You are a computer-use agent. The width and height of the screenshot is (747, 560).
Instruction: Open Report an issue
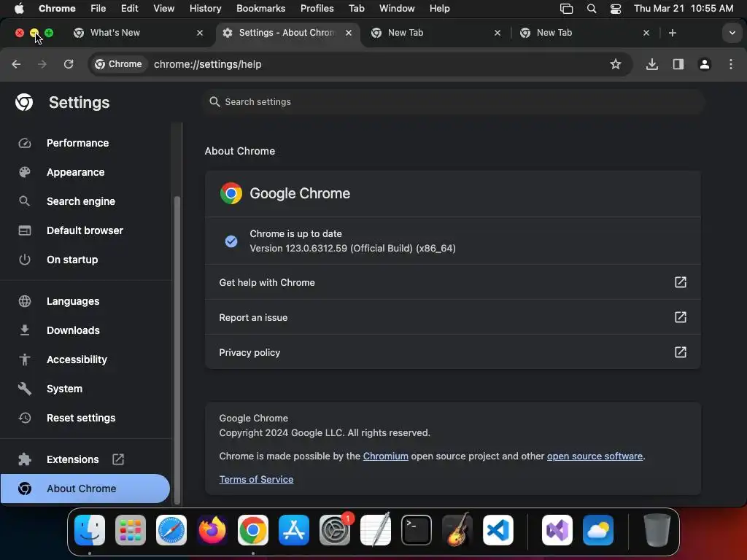(452, 317)
